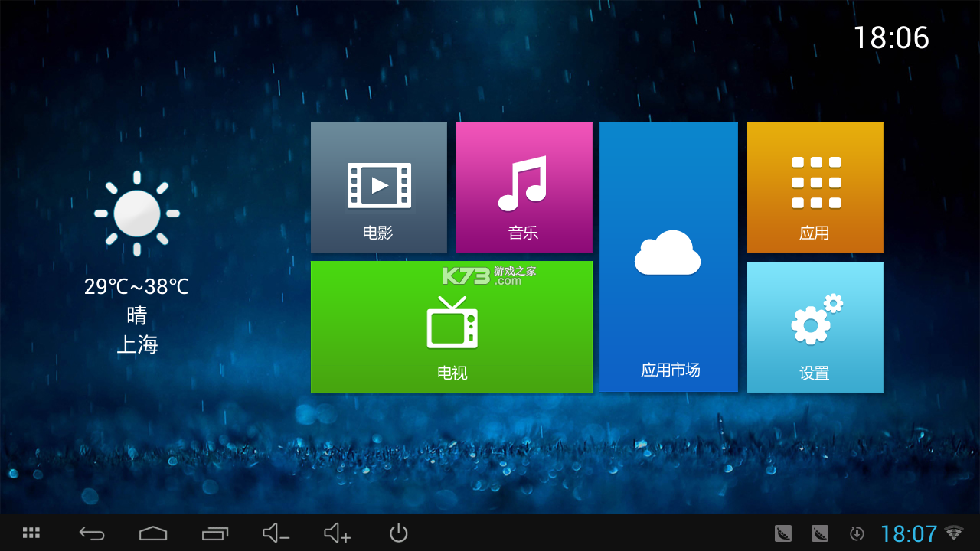980x551 pixels.
Task: Open the app grid icon in navigation bar
Action: [x=31, y=533]
